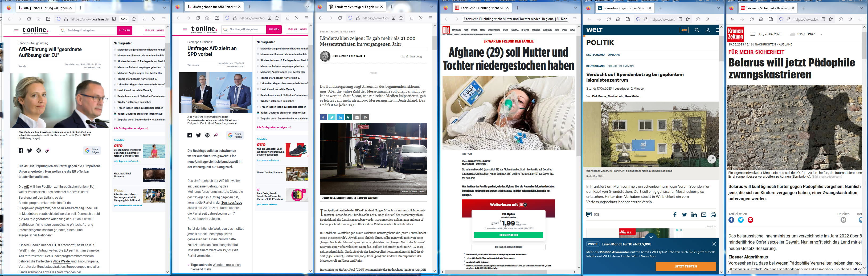Copy link icon in Umfrage AfD article
The image size is (868, 276).
point(216,135)
